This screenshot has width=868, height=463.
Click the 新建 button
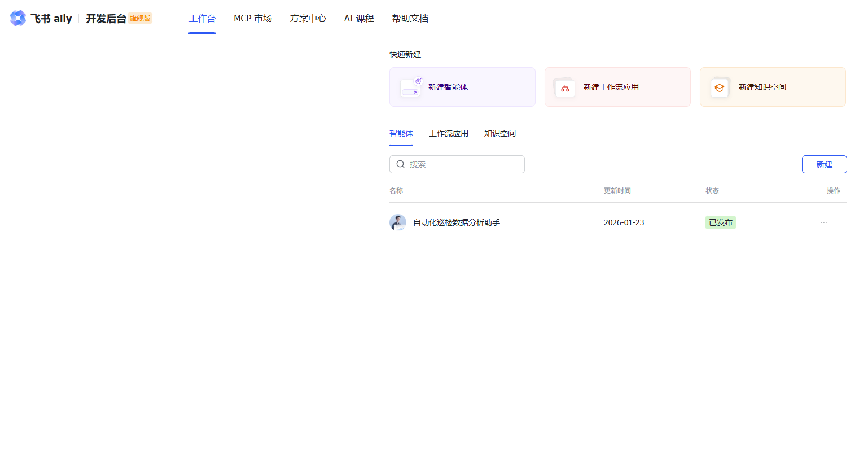pyautogui.click(x=824, y=164)
